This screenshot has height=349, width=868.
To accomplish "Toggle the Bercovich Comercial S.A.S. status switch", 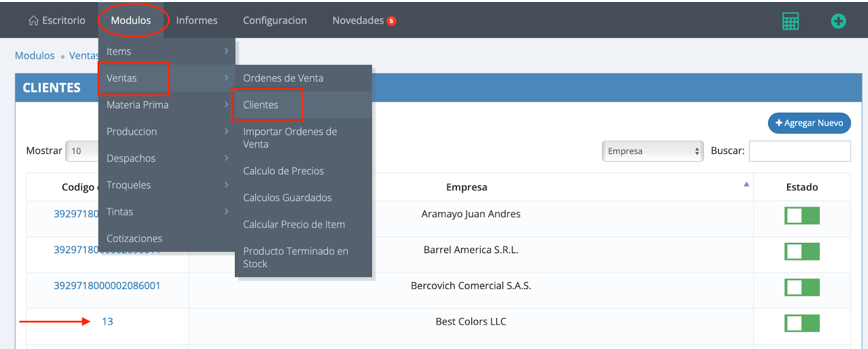I will (801, 287).
